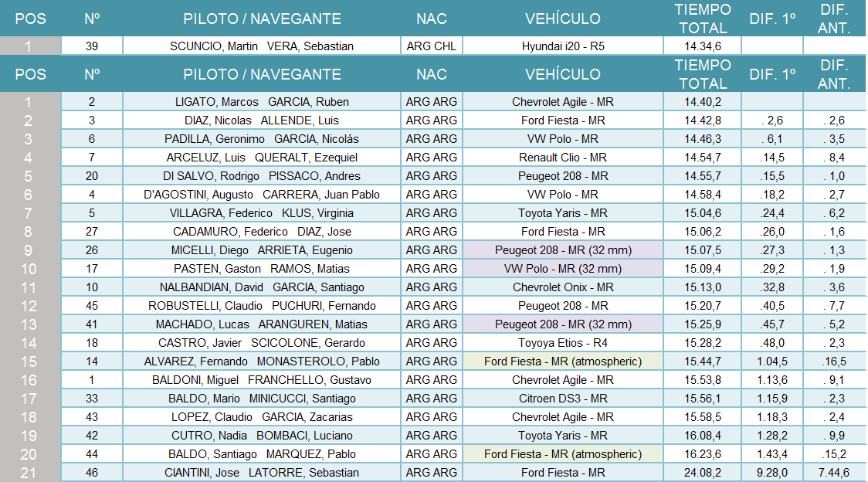This screenshot has height=482, width=868.
Task: Select 'BALDONI, Miguel FRANCHELLO, Gustavo'
Action: click(x=261, y=380)
